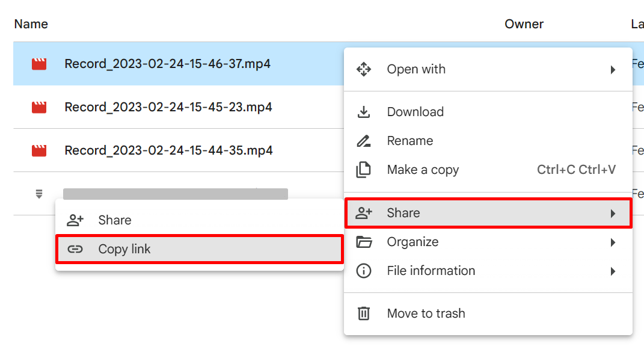Image resolution: width=644 pixels, height=361 pixels.
Task: Expand the Open with submenu arrow
Action: pyautogui.click(x=614, y=69)
